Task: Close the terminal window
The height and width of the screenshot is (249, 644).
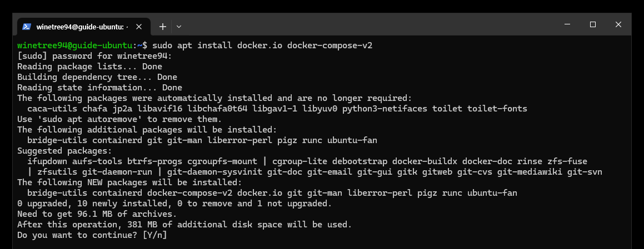Action: click(618, 24)
